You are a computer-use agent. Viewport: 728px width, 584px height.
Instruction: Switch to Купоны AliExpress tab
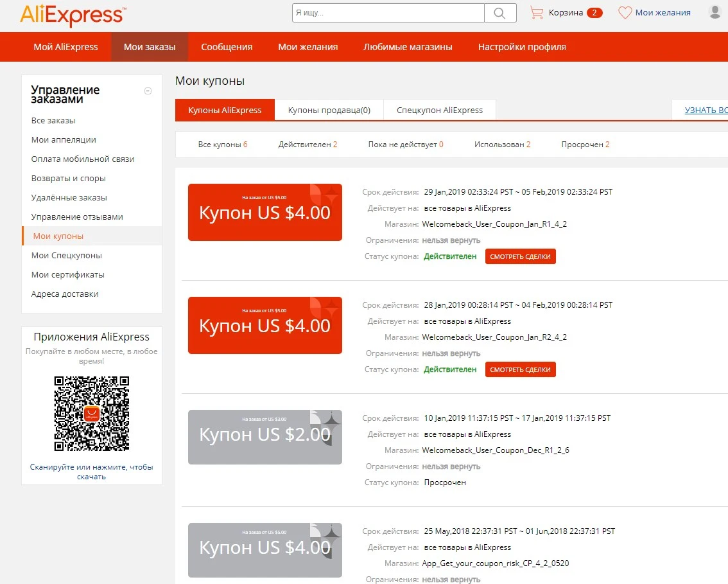[225, 110]
